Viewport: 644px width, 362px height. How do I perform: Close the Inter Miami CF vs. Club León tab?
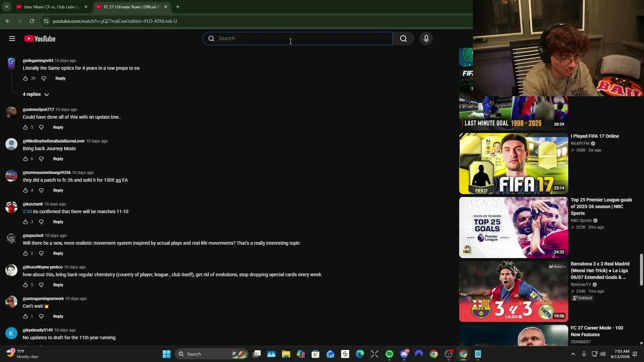pos(86,7)
